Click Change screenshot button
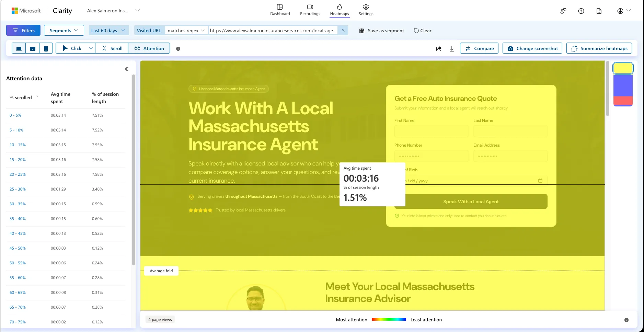The width and height of the screenshot is (644, 332). pyautogui.click(x=532, y=48)
